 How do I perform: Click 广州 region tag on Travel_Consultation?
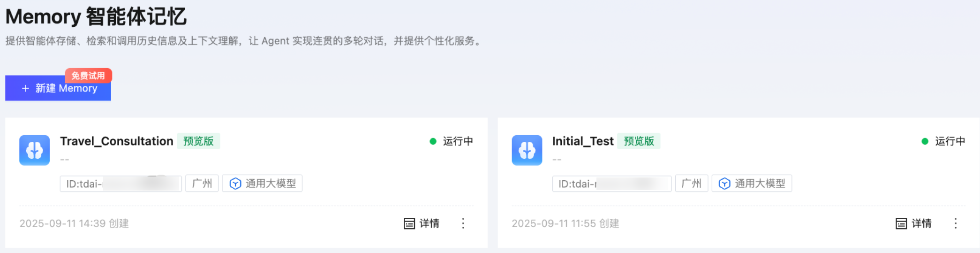(202, 184)
